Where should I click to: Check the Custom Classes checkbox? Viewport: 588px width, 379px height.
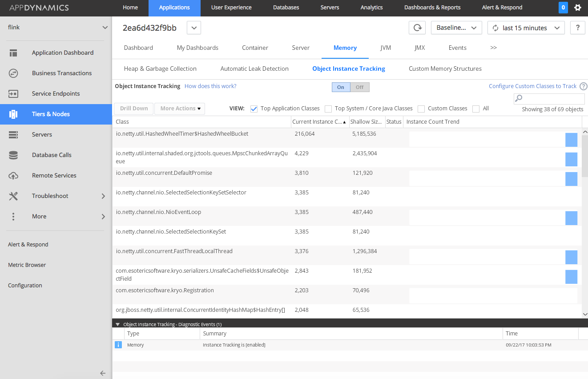(x=421, y=109)
